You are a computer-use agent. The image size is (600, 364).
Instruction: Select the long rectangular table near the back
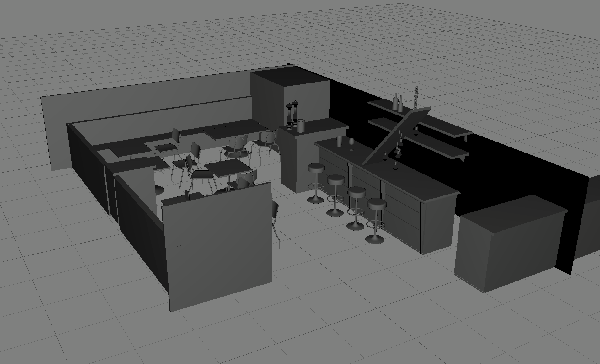(x=235, y=129)
